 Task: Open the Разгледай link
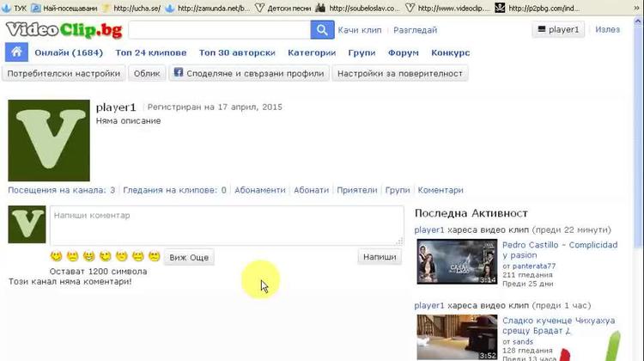tap(416, 30)
